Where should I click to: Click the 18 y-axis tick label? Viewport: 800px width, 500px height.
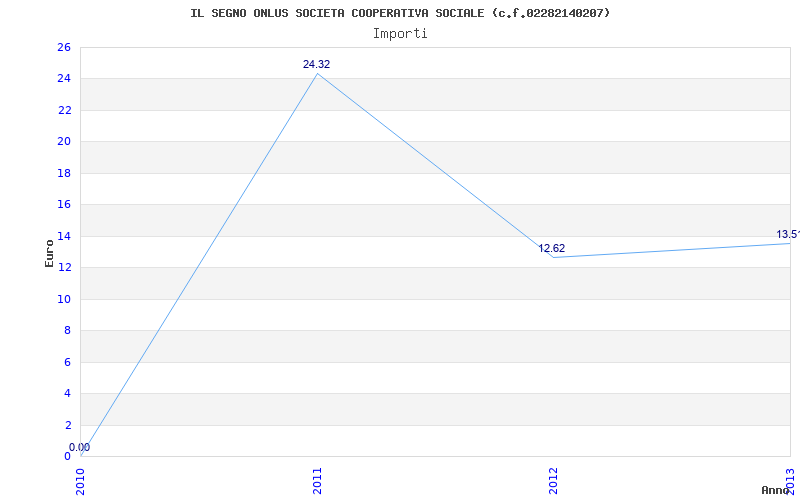pyautogui.click(x=64, y=173)
